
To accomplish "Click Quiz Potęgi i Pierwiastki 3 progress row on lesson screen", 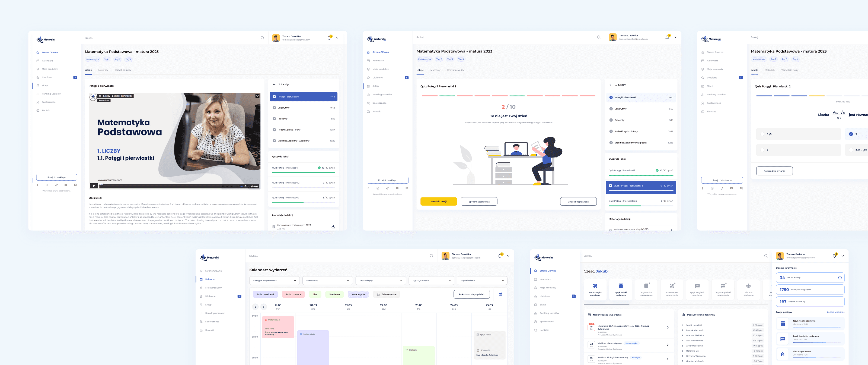I will click(x=303, y=199).
